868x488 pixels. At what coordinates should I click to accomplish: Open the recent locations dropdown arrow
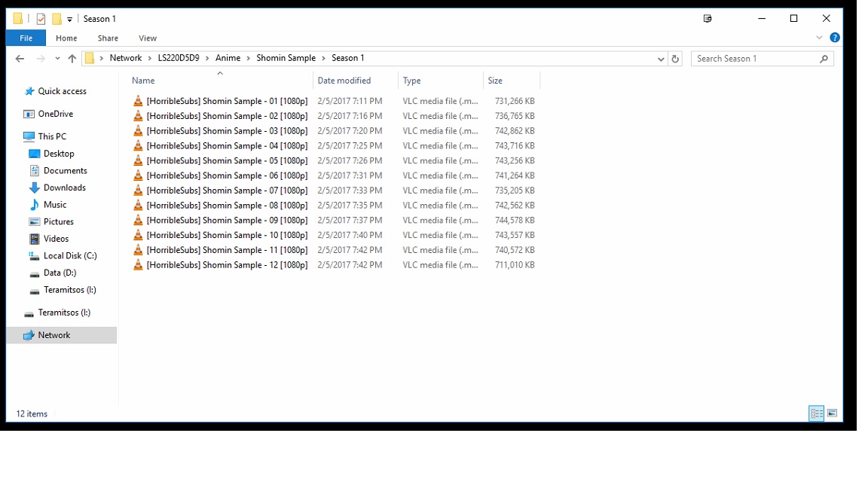pos(57,59)
